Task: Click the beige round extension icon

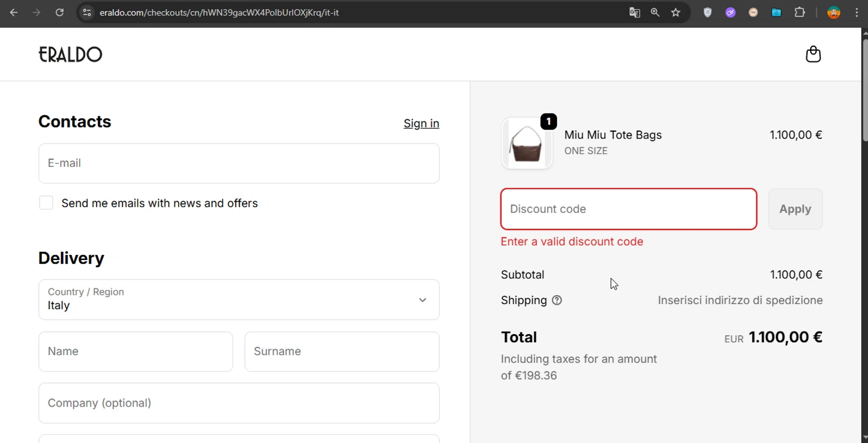Action: (753, 12)
